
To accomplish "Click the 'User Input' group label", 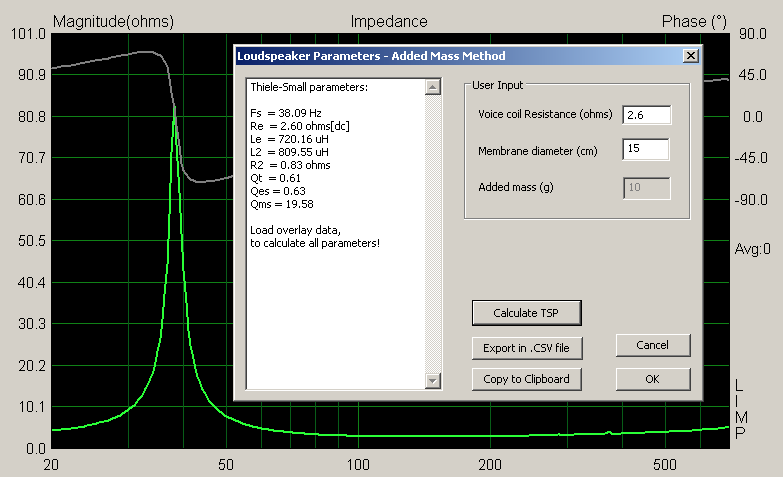I will click(497, 85).
